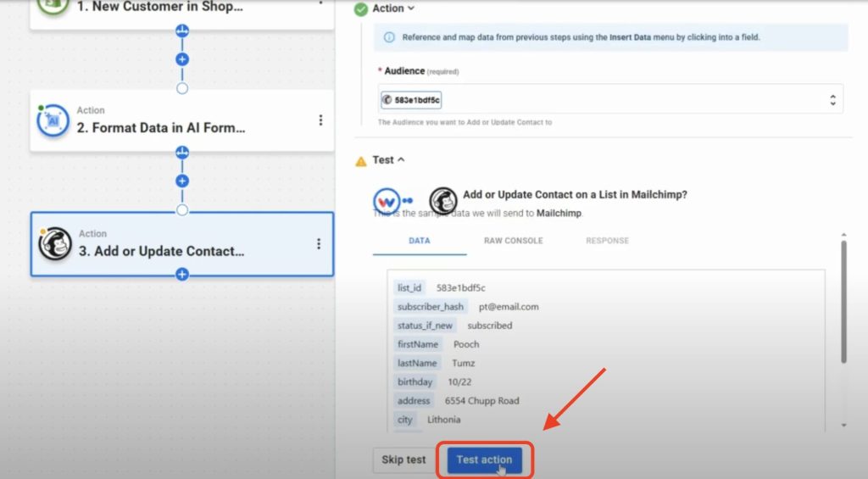Open the Audience dropdown arrows
This screenshot has width=868, height=479.
click(x=832, y=100)
